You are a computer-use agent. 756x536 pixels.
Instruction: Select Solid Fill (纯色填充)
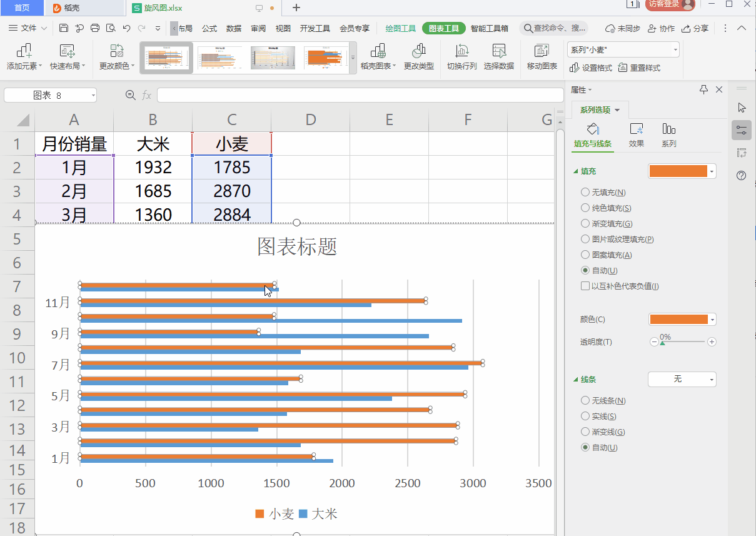click(585, 208)
